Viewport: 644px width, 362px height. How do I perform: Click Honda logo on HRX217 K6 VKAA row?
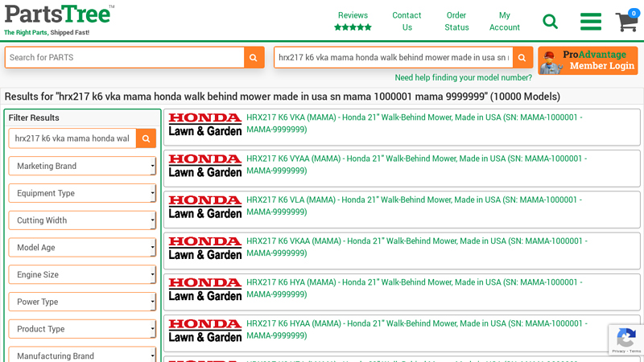[x=205, y=249]
